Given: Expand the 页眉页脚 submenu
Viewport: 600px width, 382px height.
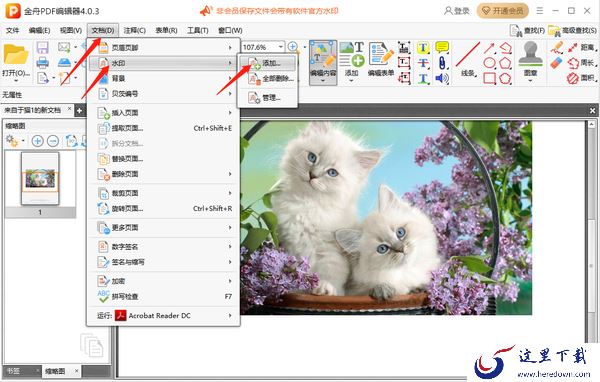Looking at the screenshot, I should pos(164,48).
